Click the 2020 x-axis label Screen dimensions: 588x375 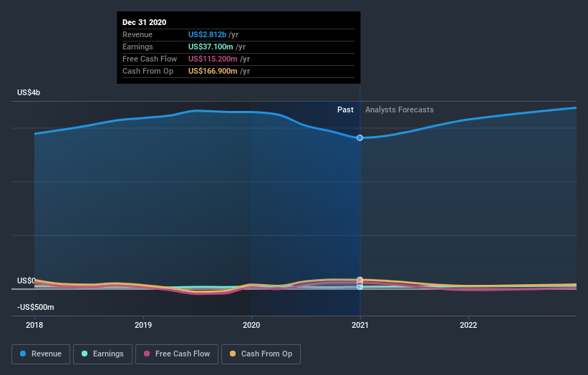[251, 325]
